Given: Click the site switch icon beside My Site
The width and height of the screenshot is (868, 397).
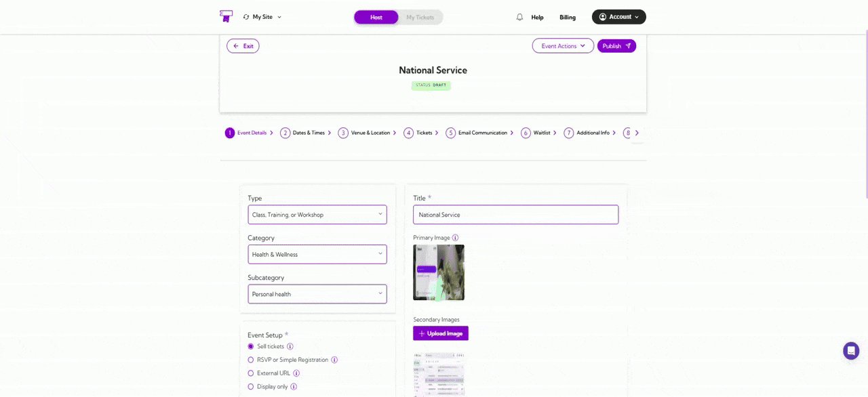Looking at the screenshot, I should point(245,17).
